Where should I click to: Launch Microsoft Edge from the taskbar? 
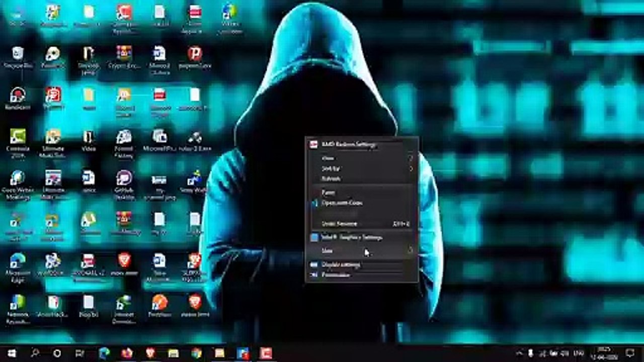point(104,353)
